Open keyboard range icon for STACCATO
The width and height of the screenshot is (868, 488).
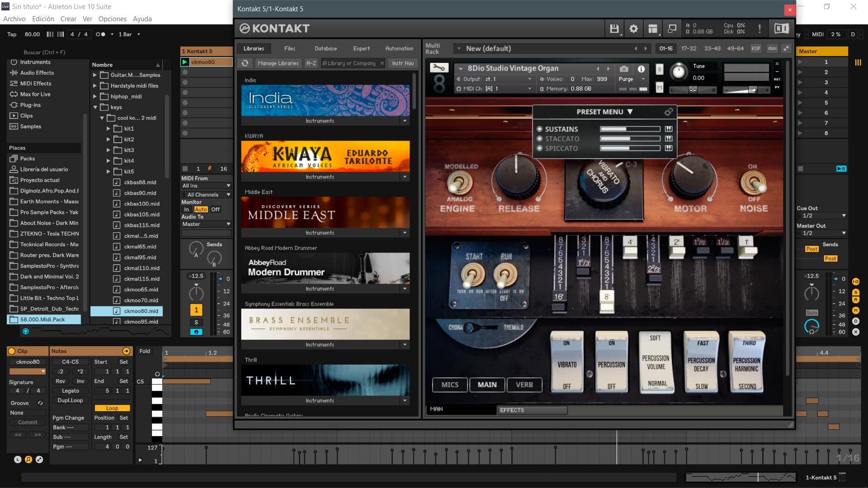(669, 139)
